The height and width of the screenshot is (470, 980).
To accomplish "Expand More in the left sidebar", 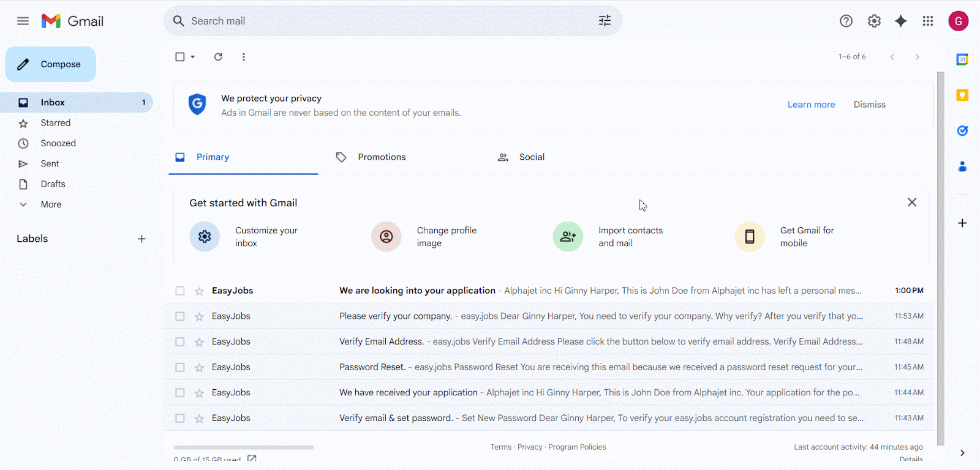I will pyautogui.click(x=51, y=204).
